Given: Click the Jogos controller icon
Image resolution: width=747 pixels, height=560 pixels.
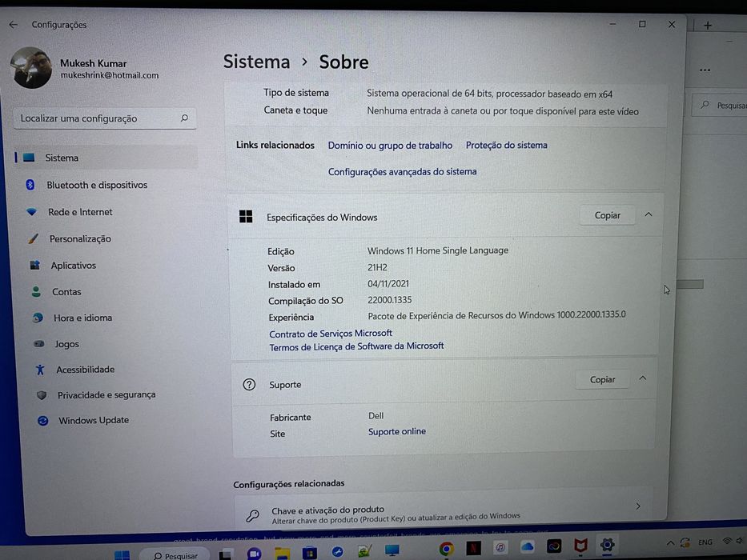Looking at the screenshot, I should click(x=39, y=343).
